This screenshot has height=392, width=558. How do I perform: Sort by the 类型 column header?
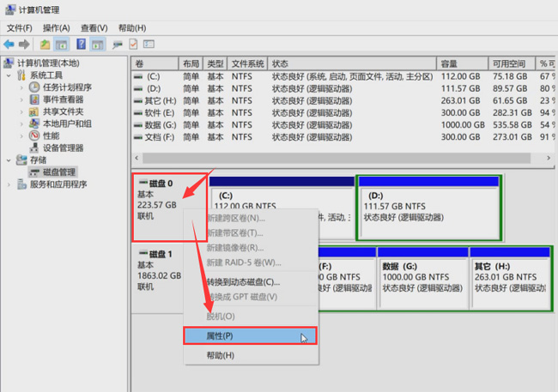(215, 63)
